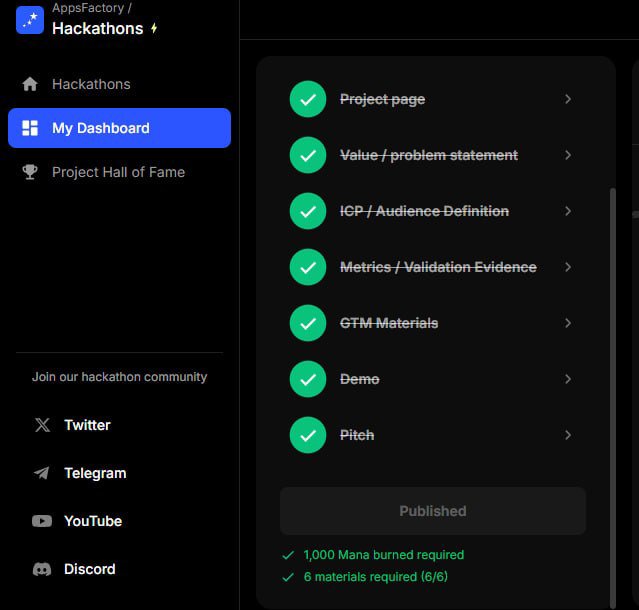Expand the Value / problem statement chevron
639x610 pixels.
pyautogui.click(x=568, y=155)
